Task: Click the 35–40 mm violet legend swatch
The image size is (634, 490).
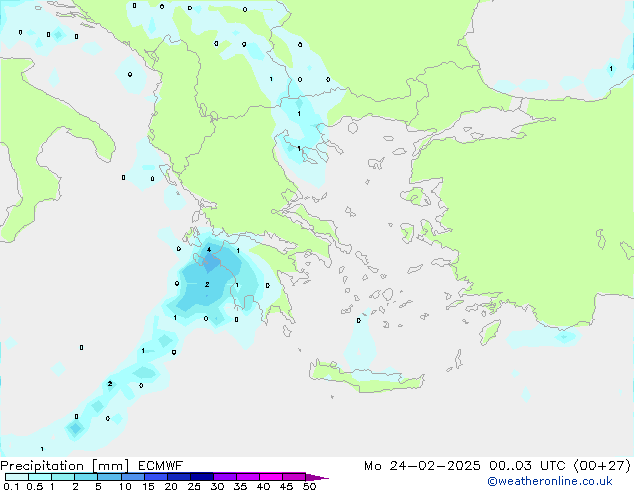Action: 247,477
